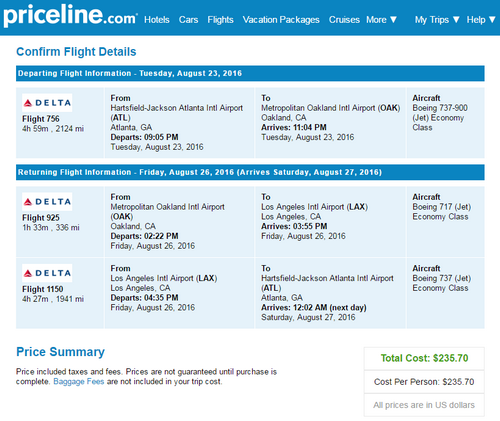Click the Confirm Flight Details heading
Viewport: 500px width, 421px height.
pyautogui.click(x=76, y=52)
